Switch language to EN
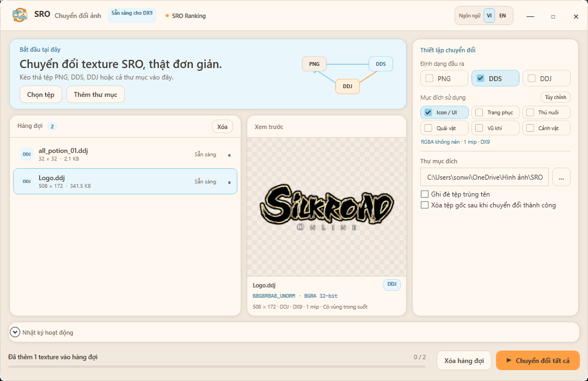Viewport: 588px width, 381px height. click(x=503, y=16)
